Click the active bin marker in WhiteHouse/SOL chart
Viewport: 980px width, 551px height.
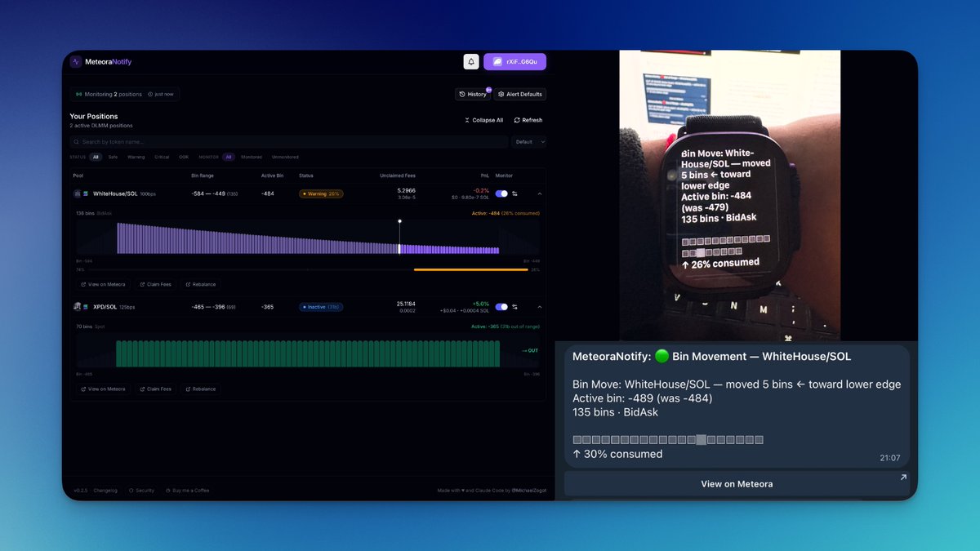point(399,237)
